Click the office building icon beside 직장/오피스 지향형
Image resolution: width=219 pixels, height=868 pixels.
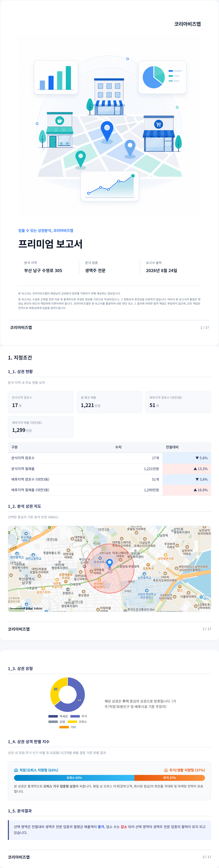(16, 770)
